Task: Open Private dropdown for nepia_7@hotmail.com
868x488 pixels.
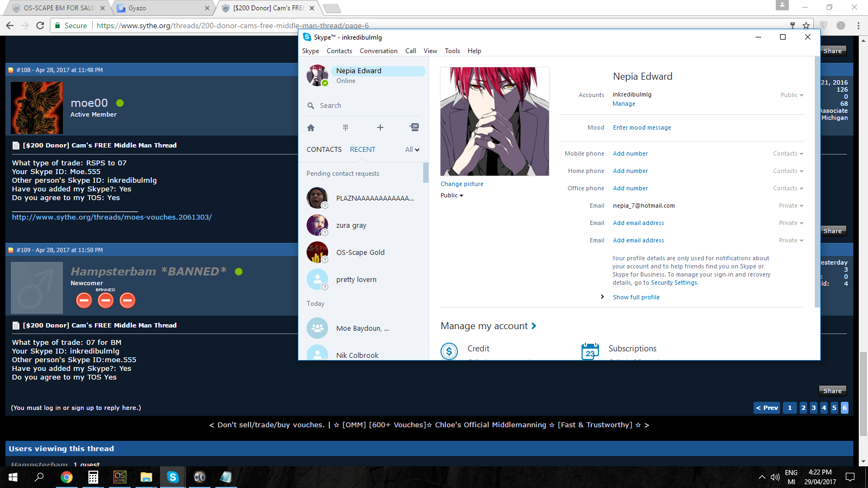Action: [x=791, y=206]
